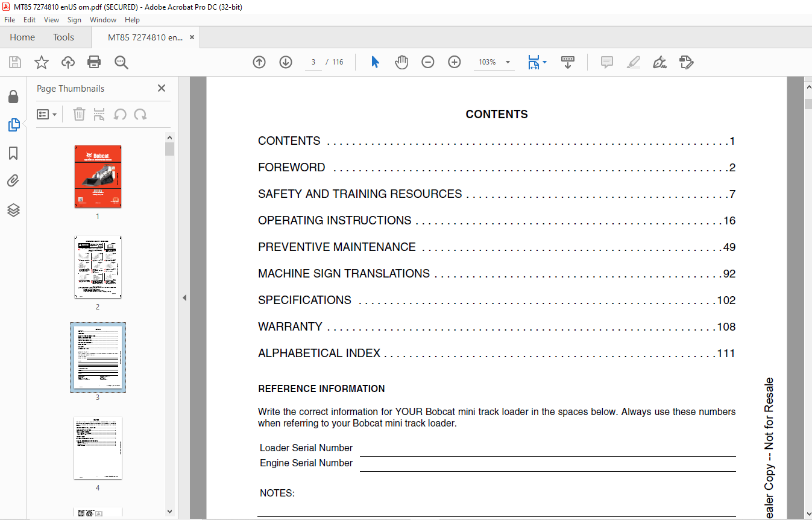
Task: Select page 4 thumbnail
Action: (98, 448)
